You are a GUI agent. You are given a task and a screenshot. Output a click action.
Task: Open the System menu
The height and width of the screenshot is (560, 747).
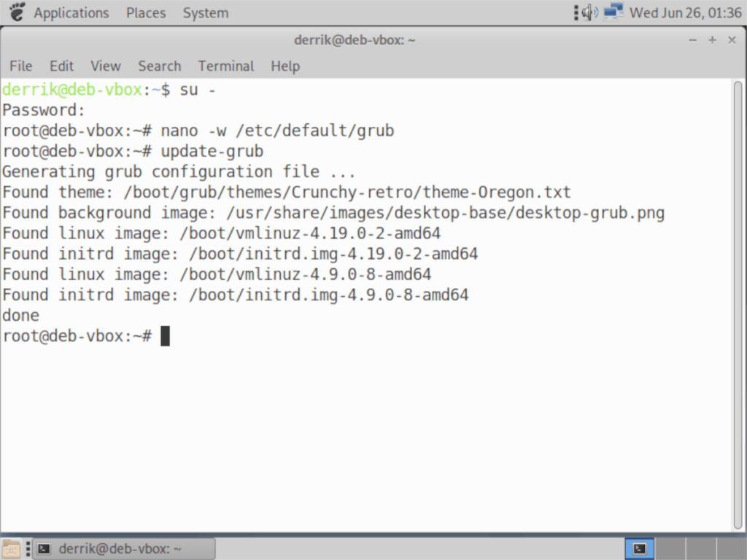205,12
